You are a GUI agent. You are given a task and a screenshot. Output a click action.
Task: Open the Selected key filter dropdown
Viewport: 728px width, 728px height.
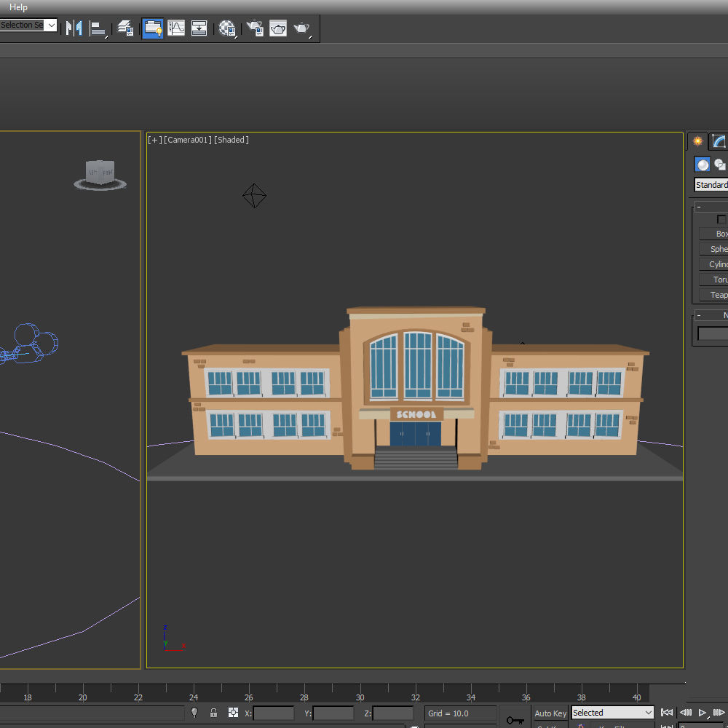(x=612, y=713)
